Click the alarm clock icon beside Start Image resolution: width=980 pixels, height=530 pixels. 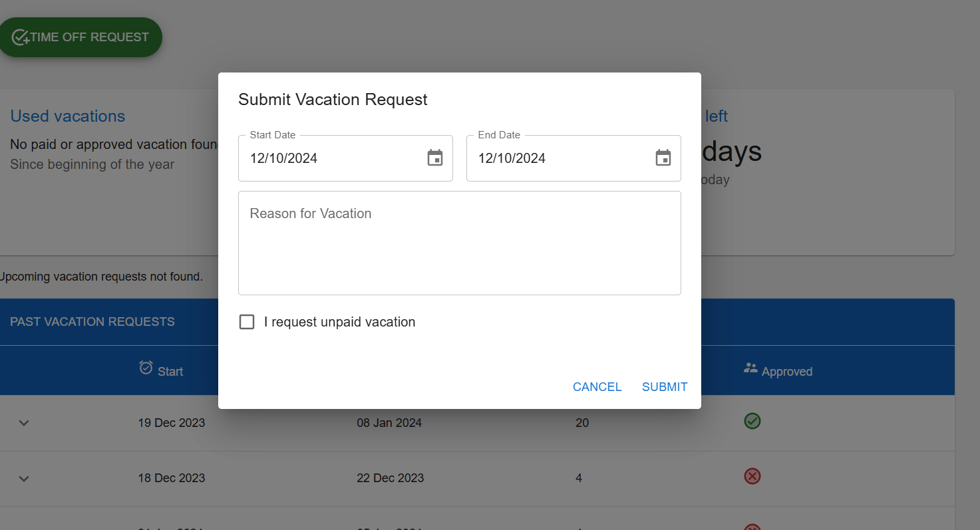coord(146,367)
